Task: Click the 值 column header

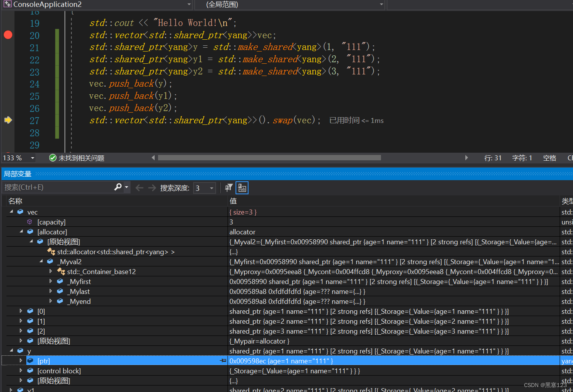Action: click(233, 201)
